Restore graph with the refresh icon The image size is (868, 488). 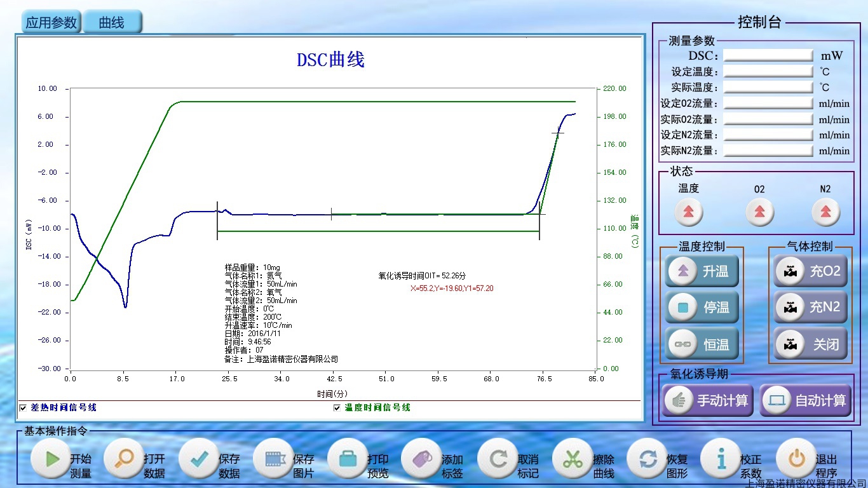(x=647, y=459)
